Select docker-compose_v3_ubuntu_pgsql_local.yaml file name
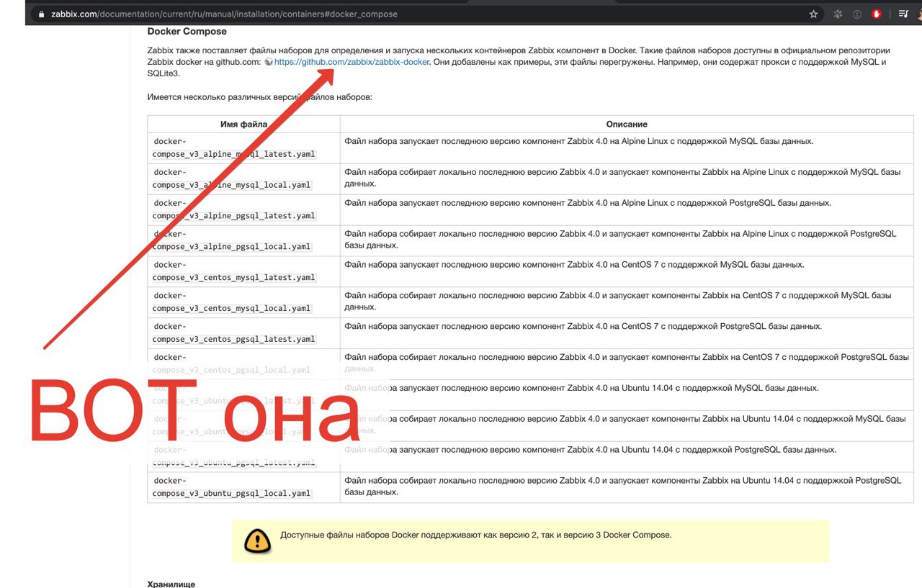This screenshot has width=922, height=588. (231, 487)
